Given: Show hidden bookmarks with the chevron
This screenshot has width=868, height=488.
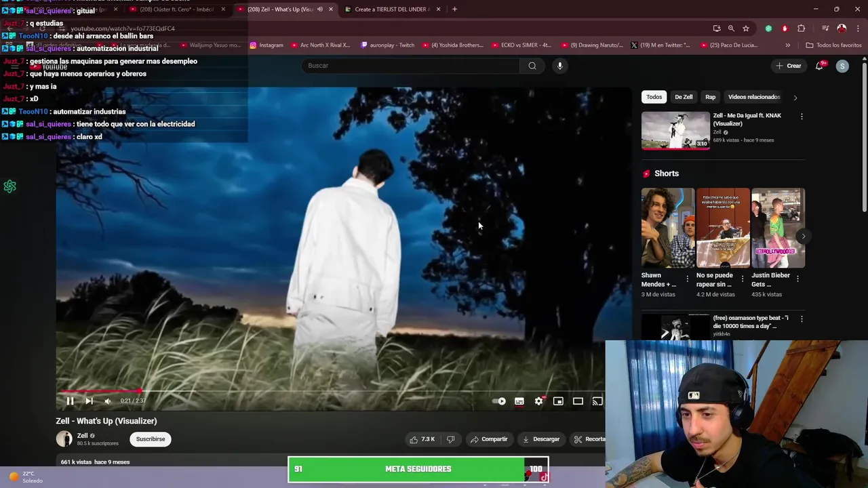Looking at the screenshot, I should pos(788,45).
